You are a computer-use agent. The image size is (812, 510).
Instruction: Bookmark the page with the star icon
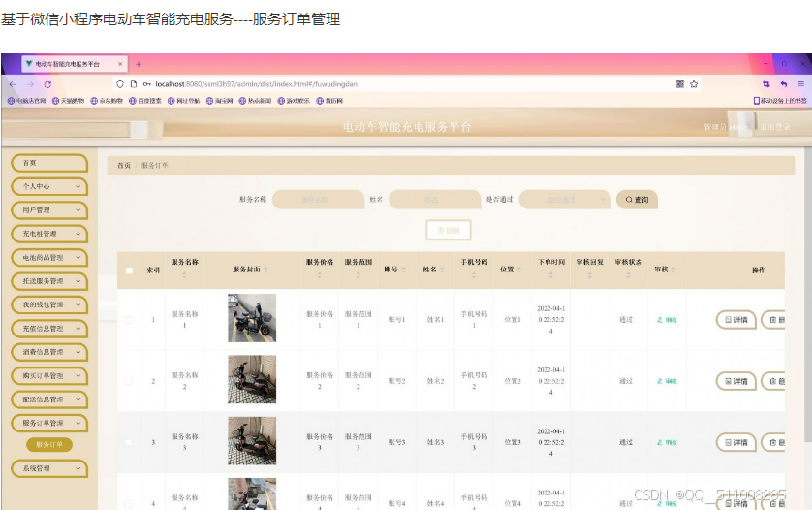coord(694,84)
